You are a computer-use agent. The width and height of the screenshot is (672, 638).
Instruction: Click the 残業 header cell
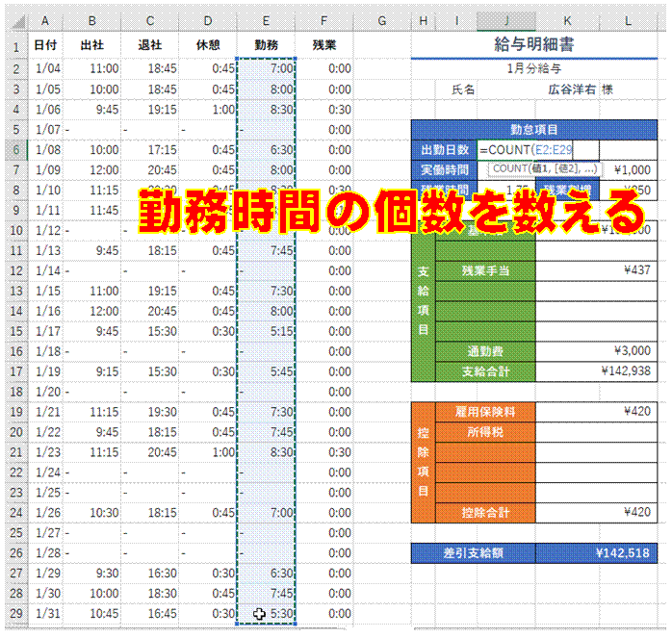click(324, 45)
